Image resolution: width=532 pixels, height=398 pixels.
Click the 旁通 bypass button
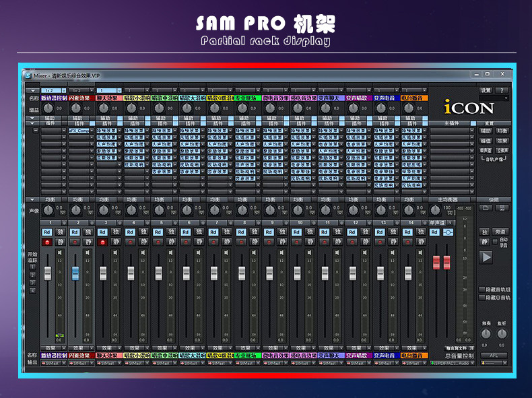500,232
